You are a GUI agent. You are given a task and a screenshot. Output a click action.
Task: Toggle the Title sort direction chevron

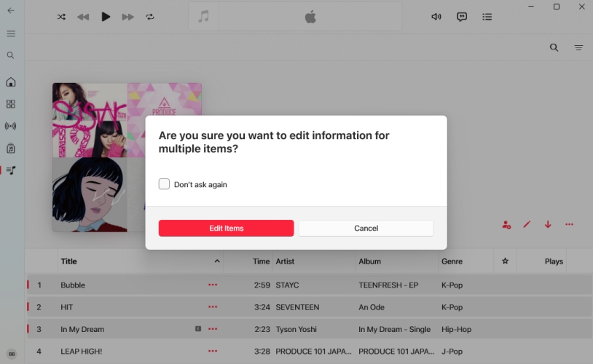click(x=217, y=261)
